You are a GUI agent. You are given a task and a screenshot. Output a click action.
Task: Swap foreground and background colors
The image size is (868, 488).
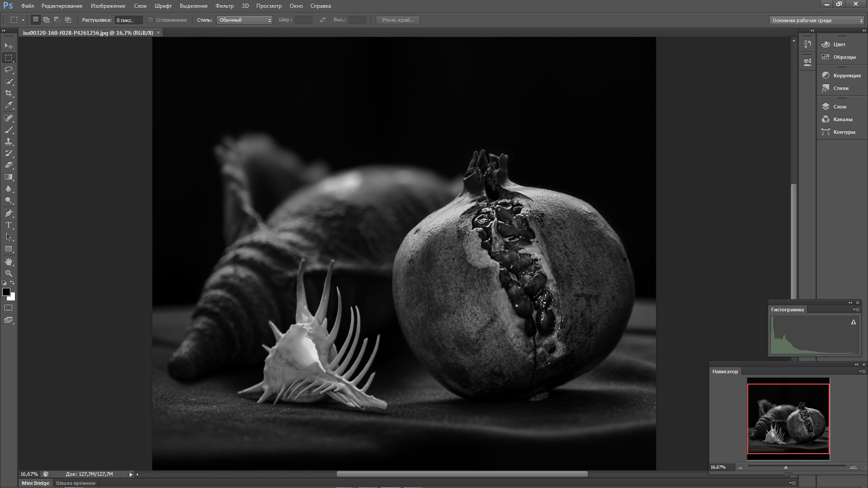click(13, 283)
